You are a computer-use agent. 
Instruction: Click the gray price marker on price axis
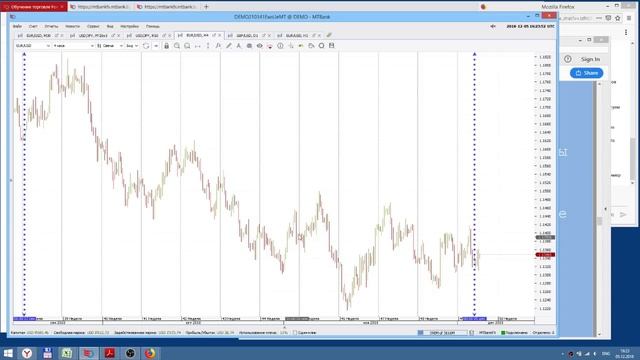click(545, 237)
